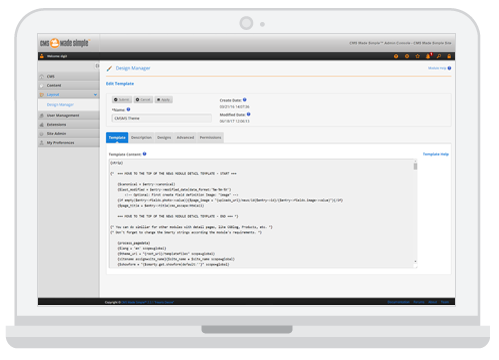Click the second round orange icon in top bar
The image size is (499, 360).
pos(407,56)
